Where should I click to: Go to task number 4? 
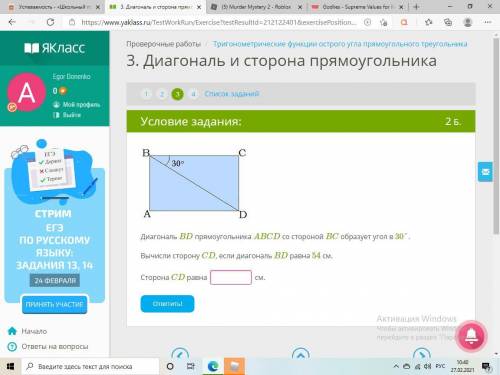(193, 94)
